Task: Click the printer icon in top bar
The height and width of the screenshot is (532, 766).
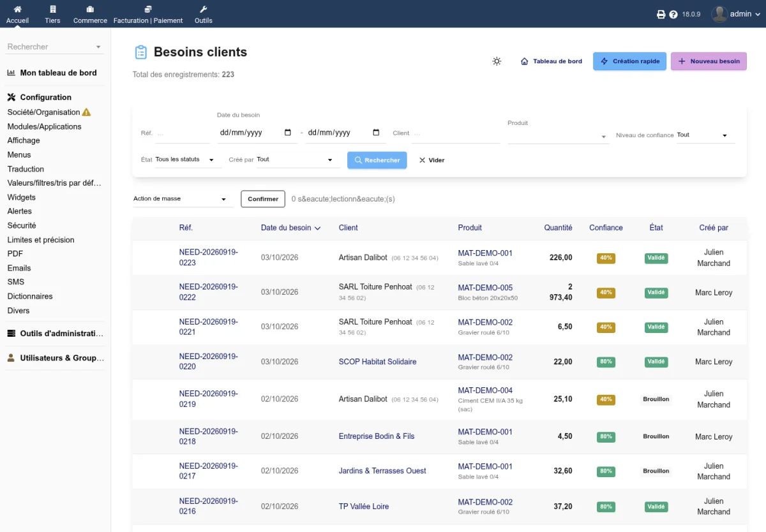Action: click(x=661, y=14)
